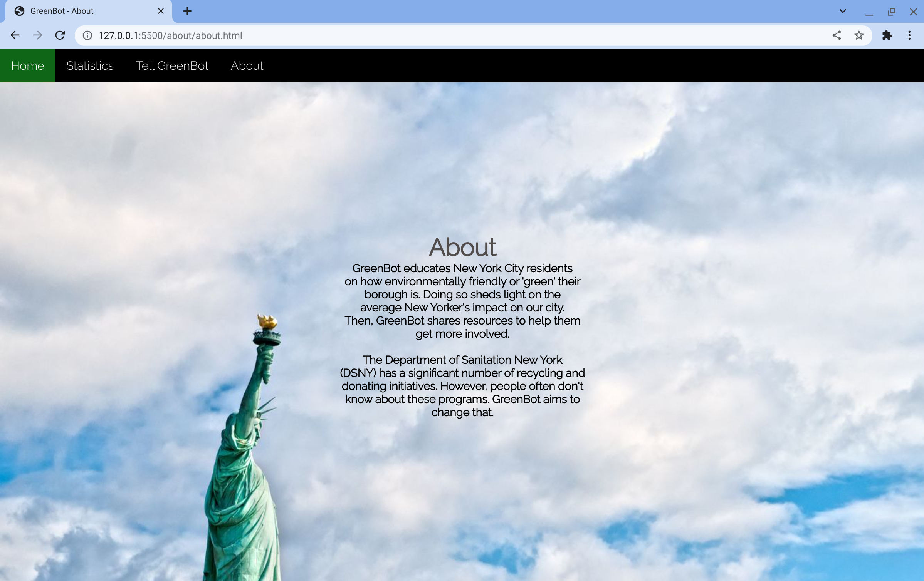This screenshot has height=581, width=924.
Task: Click the forward navigation arrow
Action: 37,35
